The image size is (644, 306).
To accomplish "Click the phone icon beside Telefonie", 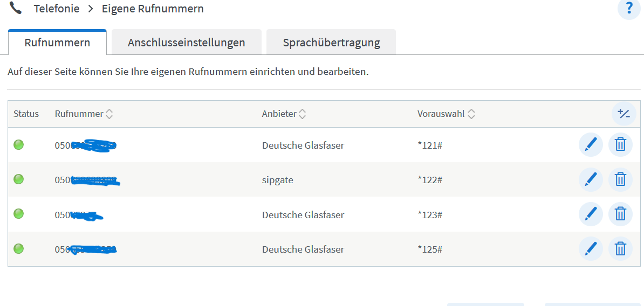I will [x=16, y=8].
